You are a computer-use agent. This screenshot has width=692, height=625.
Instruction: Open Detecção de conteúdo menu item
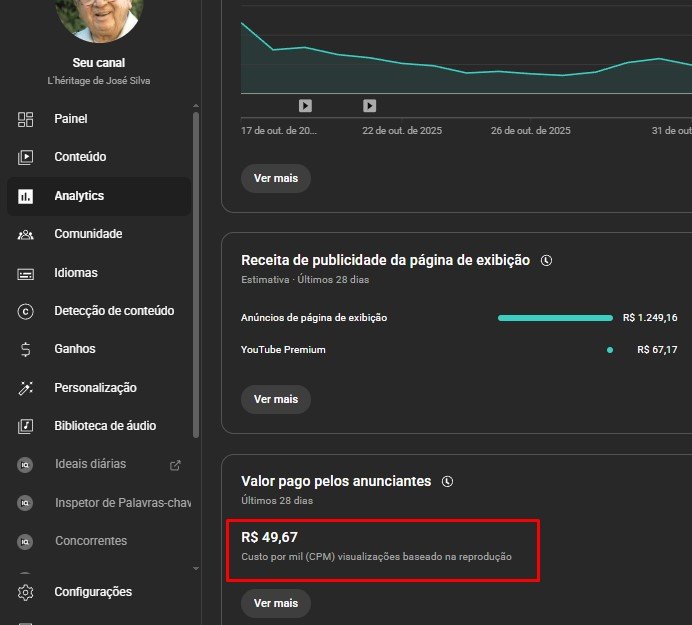pos(99,311)
